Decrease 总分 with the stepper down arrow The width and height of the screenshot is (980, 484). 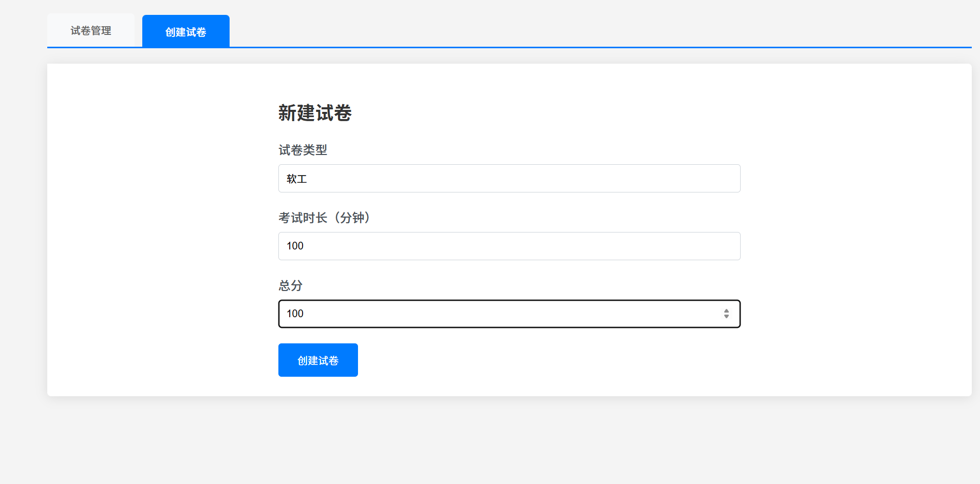726,317
